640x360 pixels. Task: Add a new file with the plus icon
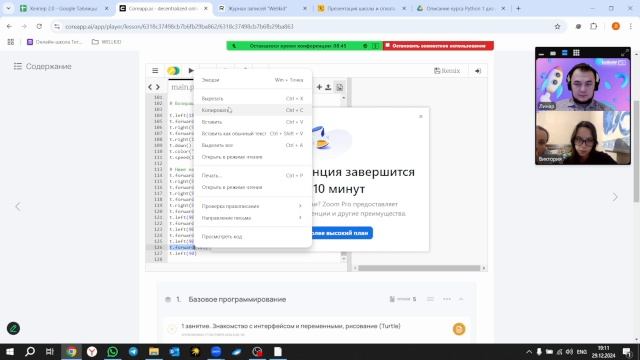tap(319, 87)
